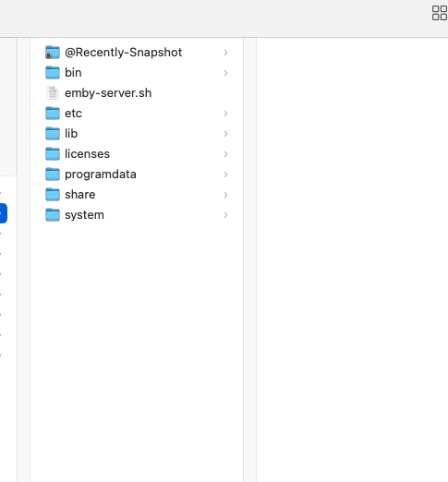448x482 pixels.
Task: Expand the etc folder chevron
Action: click(225, 114)
